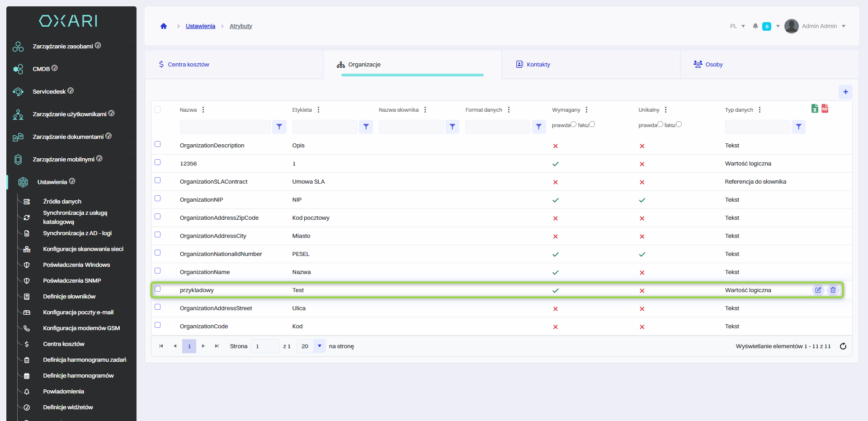Viewport: 868px width, 421px height.
Task: Export table to PDF file
Action: (825, 109)
